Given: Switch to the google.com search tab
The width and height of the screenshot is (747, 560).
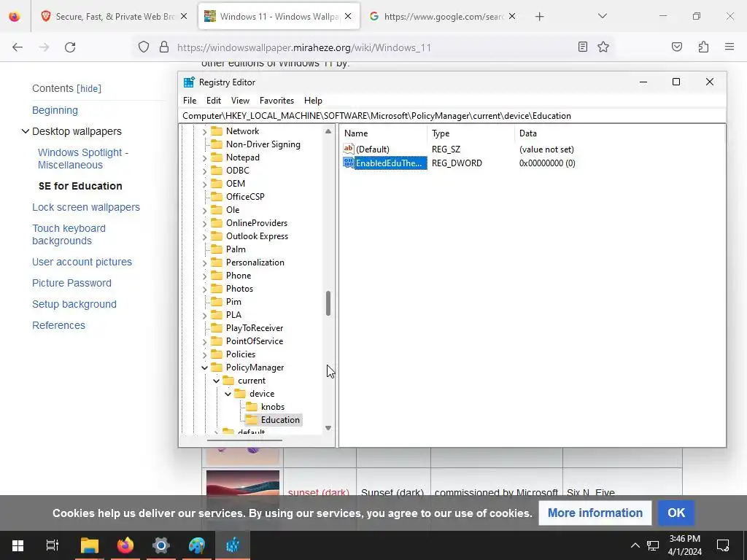Looking at the screenshot, I should click(443, 17).
